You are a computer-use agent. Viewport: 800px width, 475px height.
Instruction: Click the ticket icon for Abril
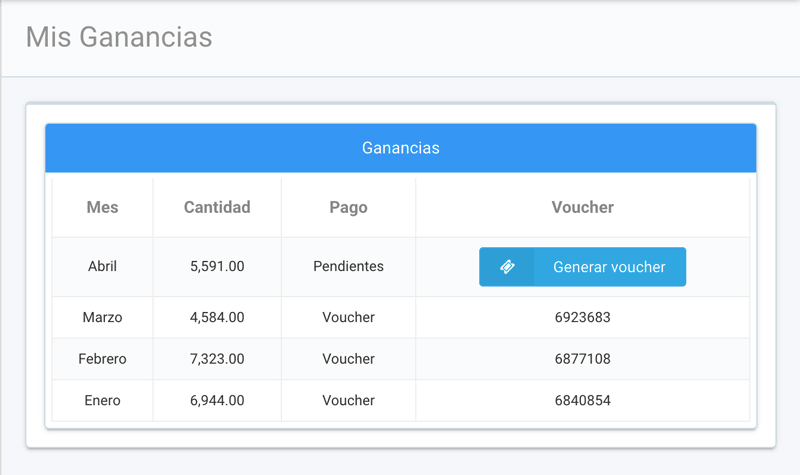click(x=507, y=267)
